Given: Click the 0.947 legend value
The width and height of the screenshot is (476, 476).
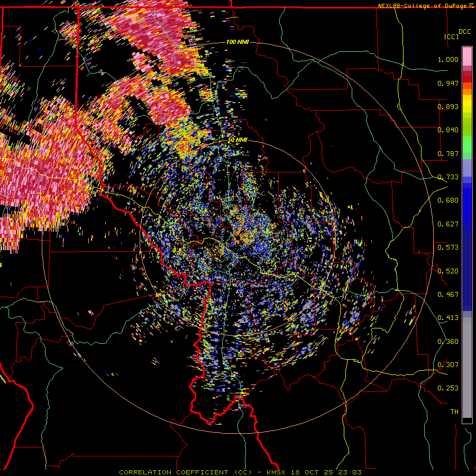Looking at the screenshot, I should pos(448,83).
